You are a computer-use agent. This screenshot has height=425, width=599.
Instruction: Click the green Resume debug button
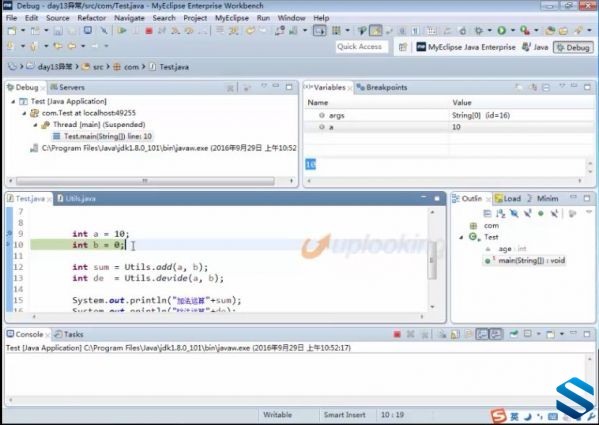(122, 31)
